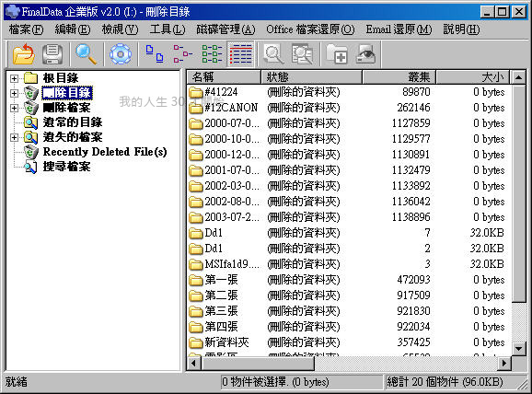Viewport: 532px width, 394px height.
Task: Sort by the 名稱 column header
Action: pos(224,77)
